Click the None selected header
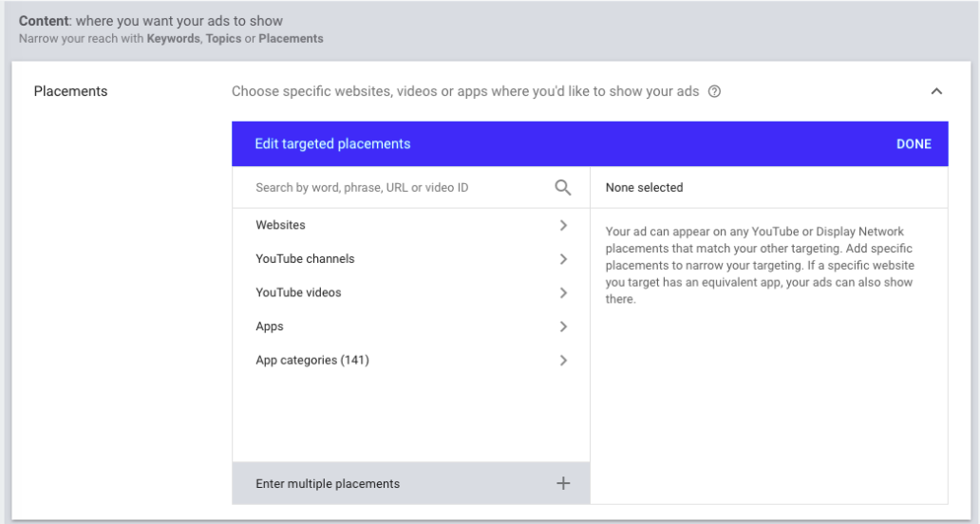980x524 pixels. 644,188
